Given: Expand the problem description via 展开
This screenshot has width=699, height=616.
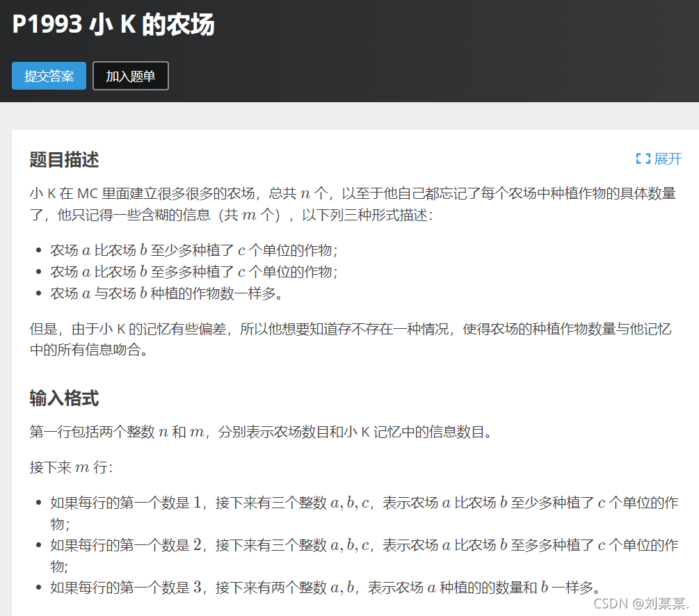Looking at the screenshot, I should [x=666, y=159].
